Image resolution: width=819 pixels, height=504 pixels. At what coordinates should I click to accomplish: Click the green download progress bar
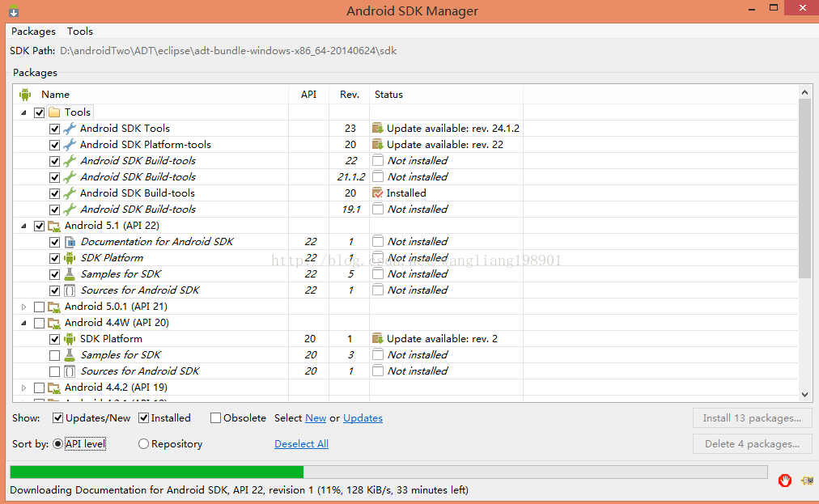pyautogui.click(x=157, y=472)
